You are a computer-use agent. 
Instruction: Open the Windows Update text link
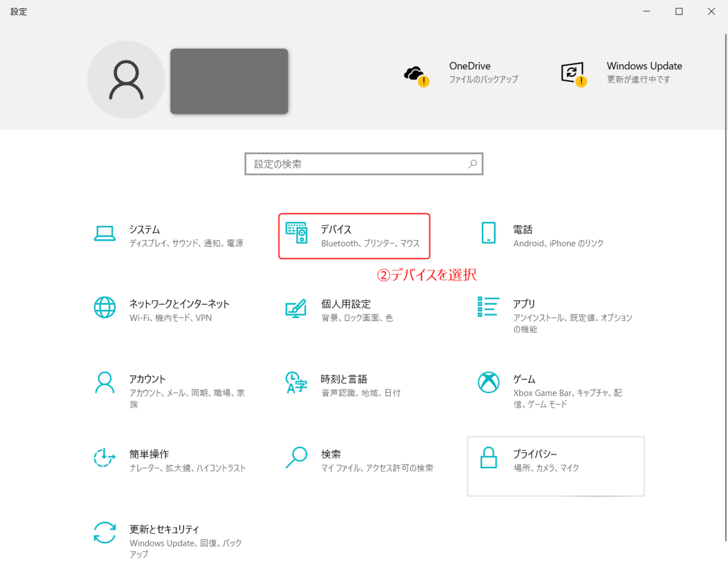pyautogui.click(x=644, y=66)
